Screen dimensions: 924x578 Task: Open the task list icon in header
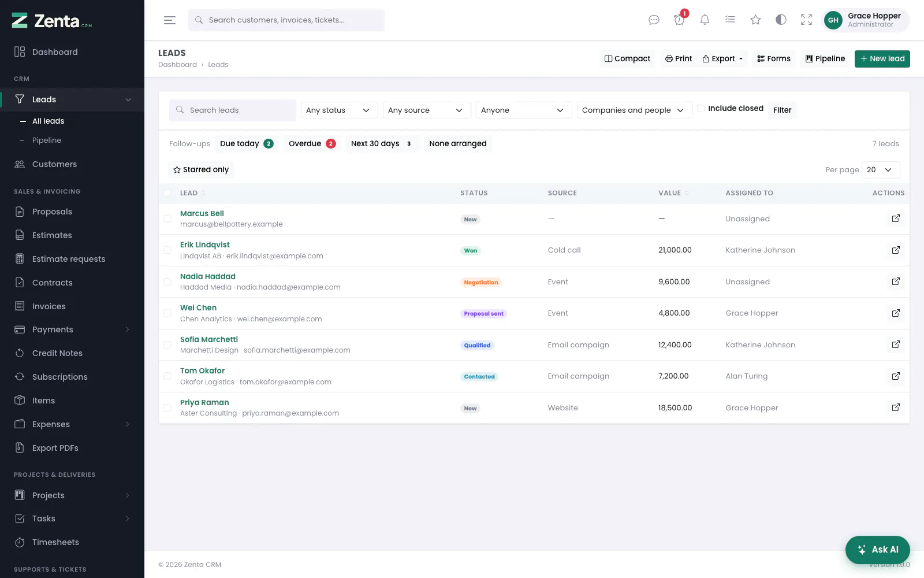coord(730,20)
